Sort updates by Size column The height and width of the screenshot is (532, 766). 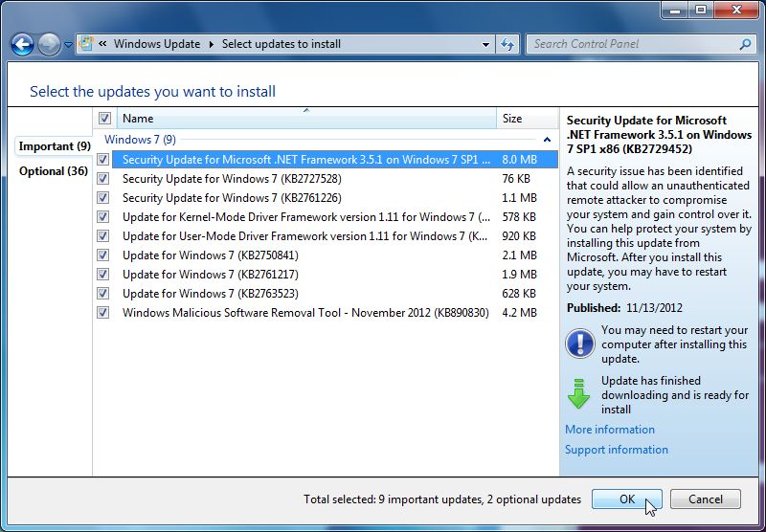coord(528,118)
